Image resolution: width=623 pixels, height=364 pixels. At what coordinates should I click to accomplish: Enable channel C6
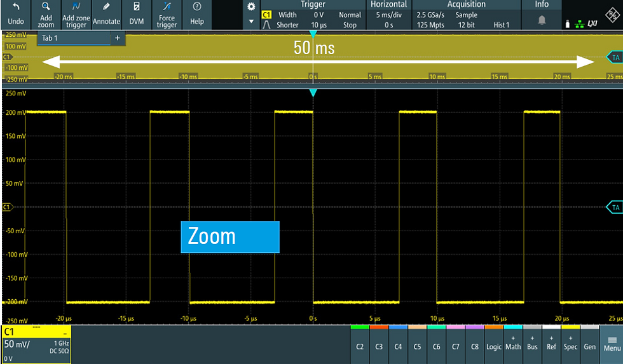tap(436, 344)
